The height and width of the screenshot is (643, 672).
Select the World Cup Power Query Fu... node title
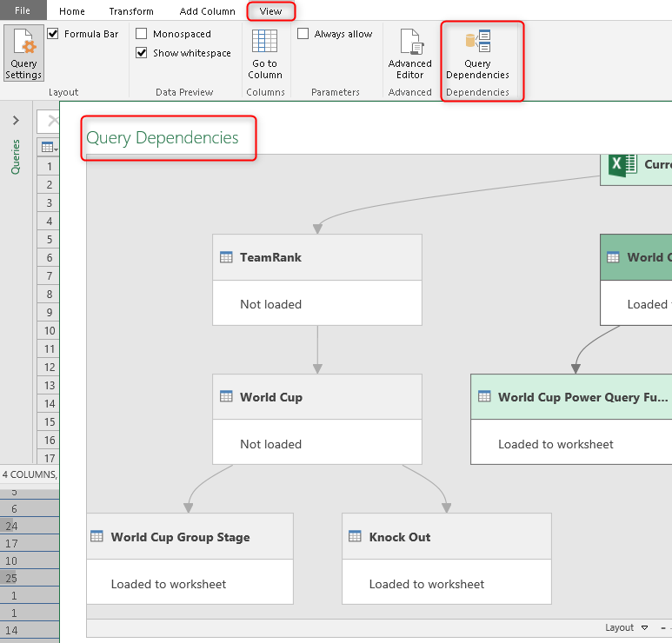[x=582, y=397]
